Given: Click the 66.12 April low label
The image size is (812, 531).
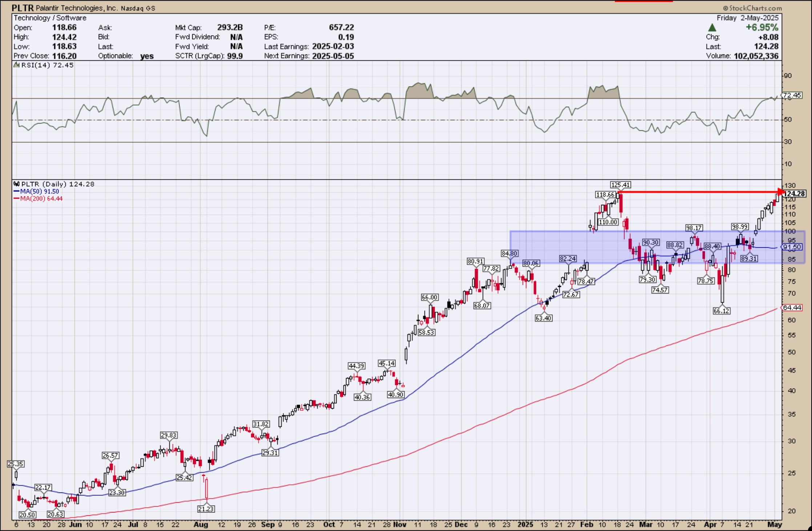Looking at the screenshot, I should point(721,311).
